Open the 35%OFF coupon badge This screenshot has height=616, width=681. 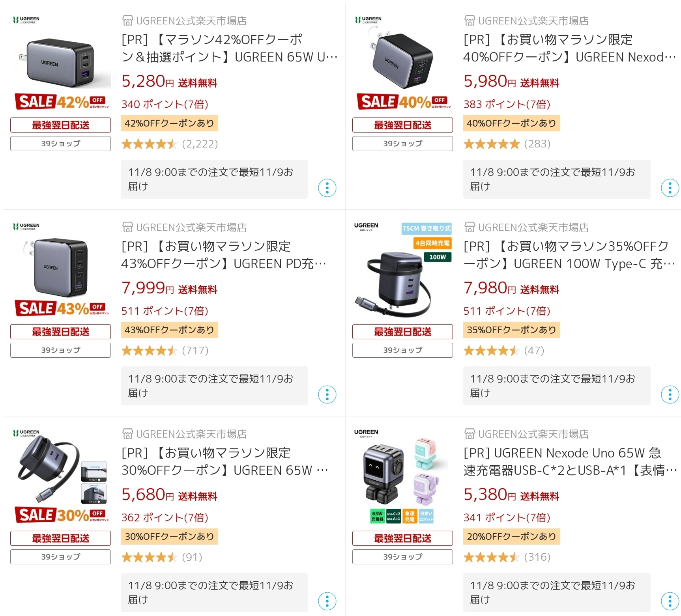click(511, 330)
